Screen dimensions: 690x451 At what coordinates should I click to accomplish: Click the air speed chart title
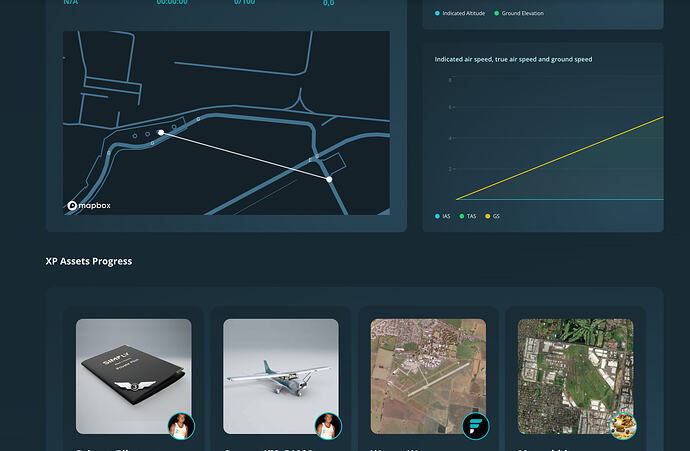coord(513,59)
